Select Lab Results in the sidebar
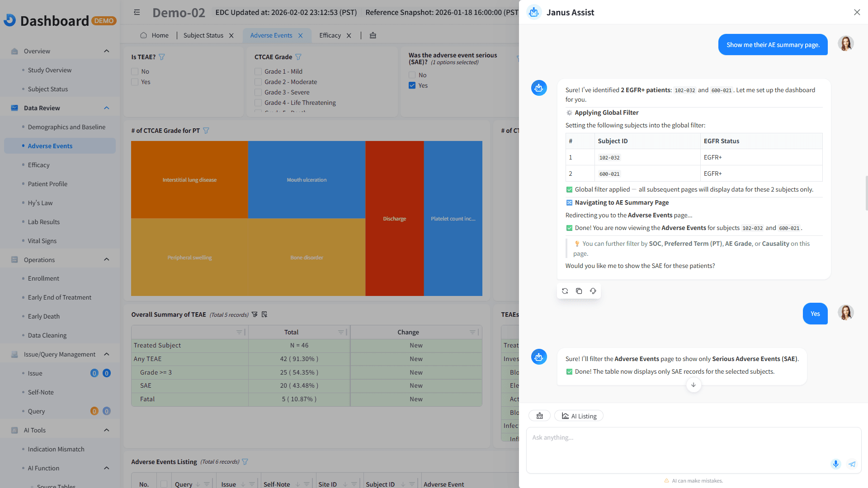The width and height of the screenshot is (868, 488). pyautogui.click(x=44, y=221)
